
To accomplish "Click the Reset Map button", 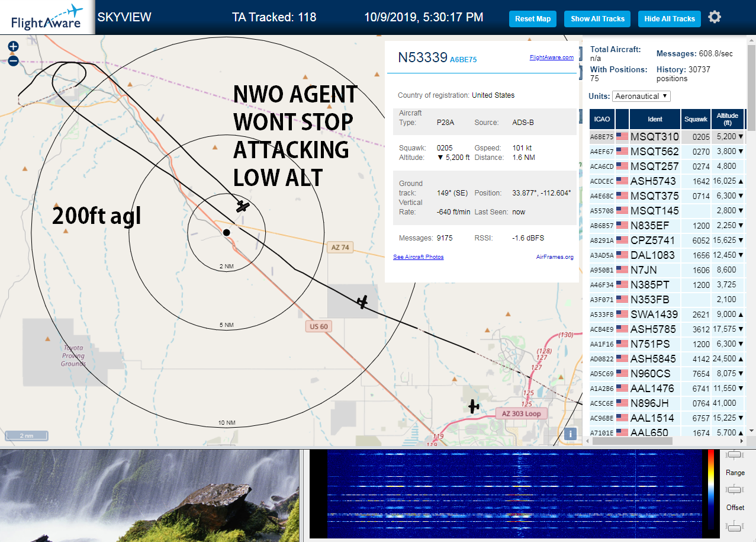I will (x=533, y=19).
